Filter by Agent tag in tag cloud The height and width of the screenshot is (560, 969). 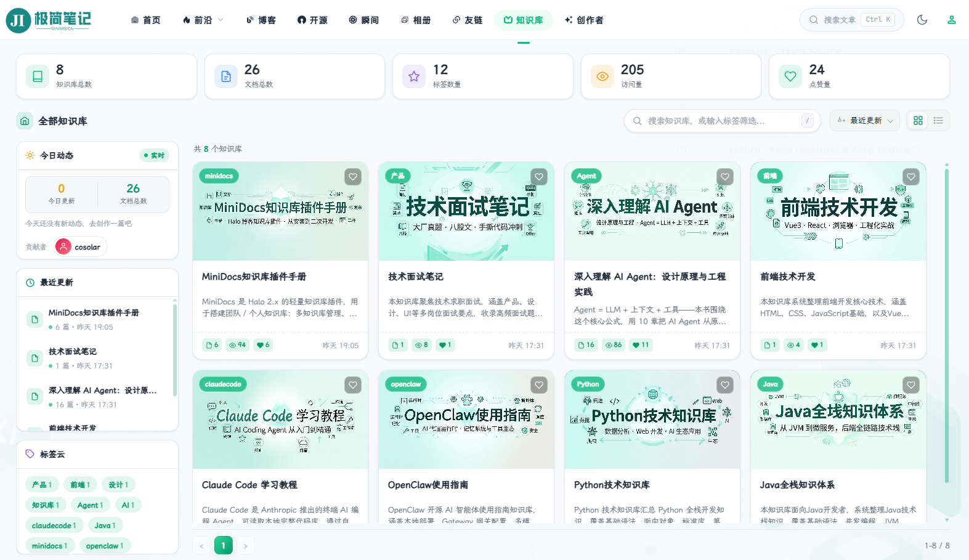point(90,505)
